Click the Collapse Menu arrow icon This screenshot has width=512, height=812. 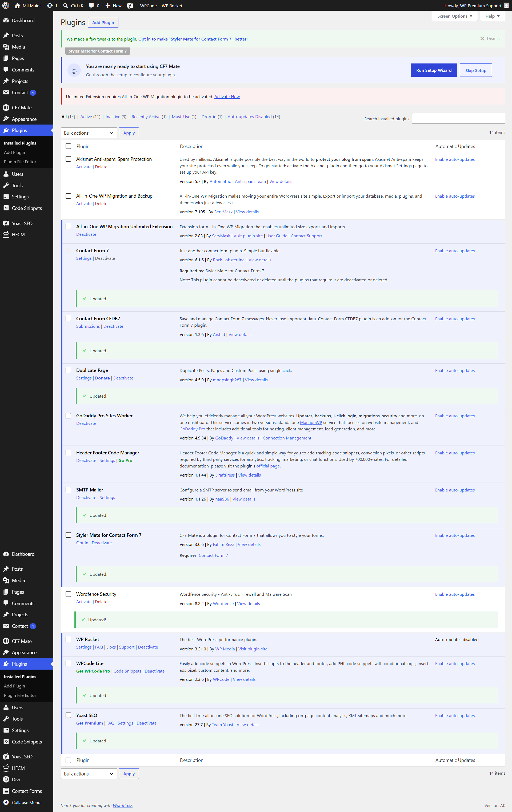6,802
